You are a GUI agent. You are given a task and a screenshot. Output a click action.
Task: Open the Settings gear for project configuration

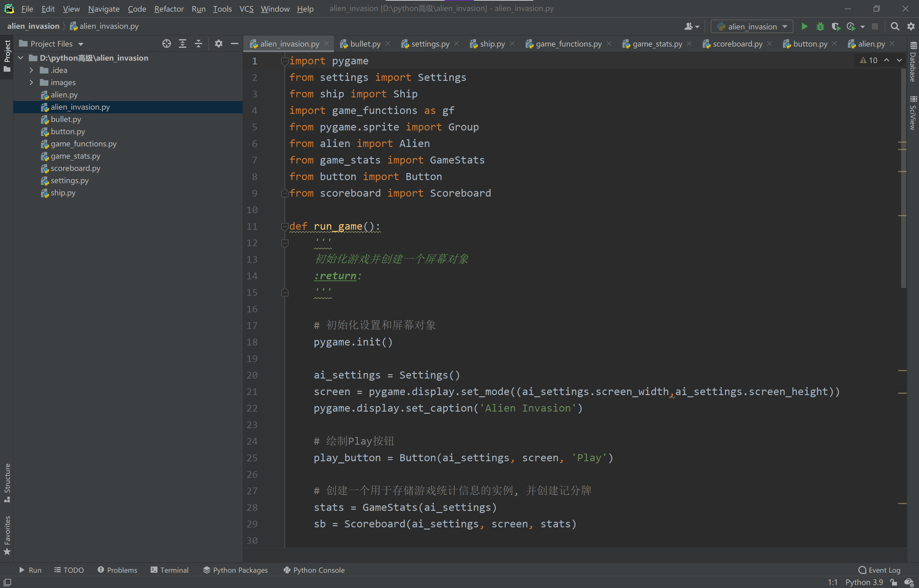pyautogui.click(x=219, y=43)
